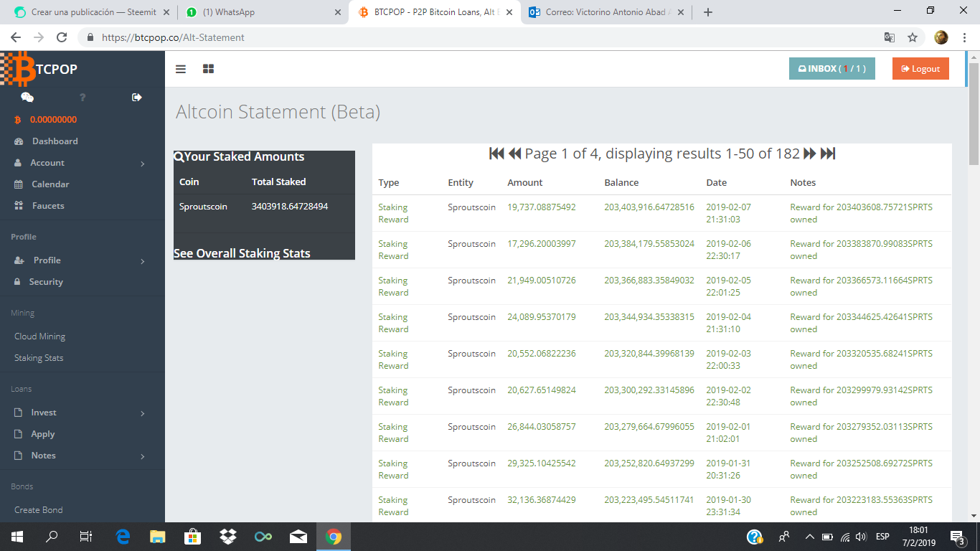Click the browser address bar
The width and height of the screenshot is (980, 551).
(x=481, y=37)
